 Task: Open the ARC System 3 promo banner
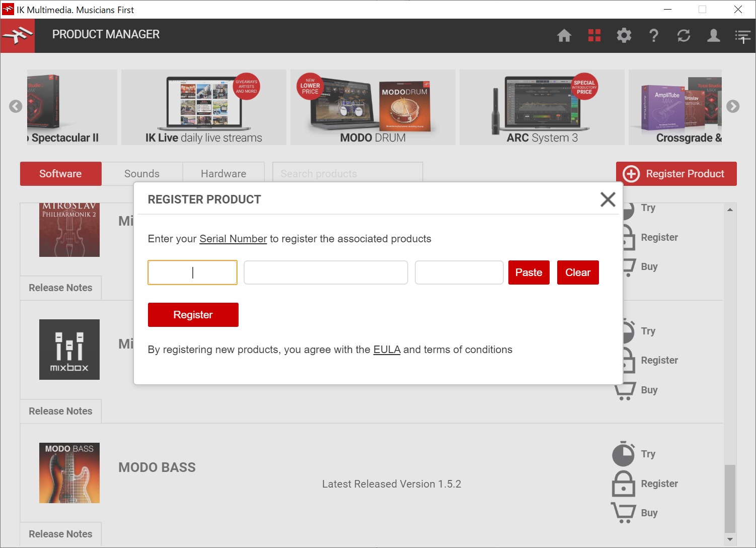point(542,107)
